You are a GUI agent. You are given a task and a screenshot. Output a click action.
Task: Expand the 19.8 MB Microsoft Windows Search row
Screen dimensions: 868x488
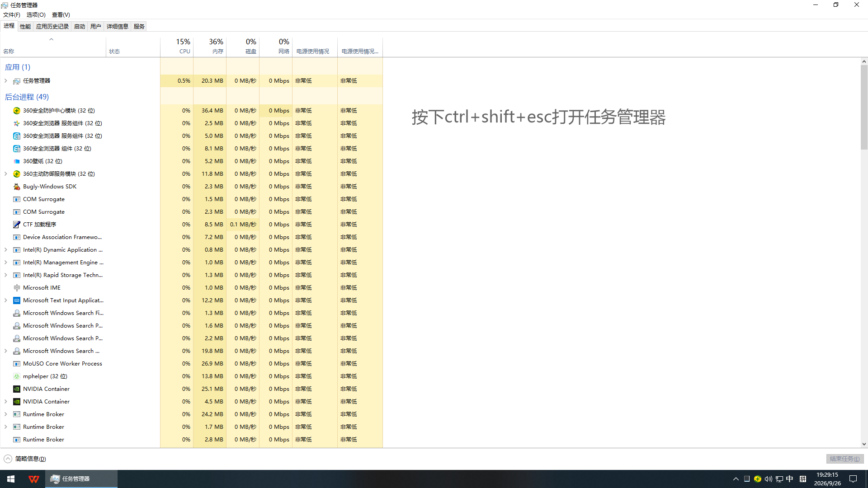tap(6, 351)
